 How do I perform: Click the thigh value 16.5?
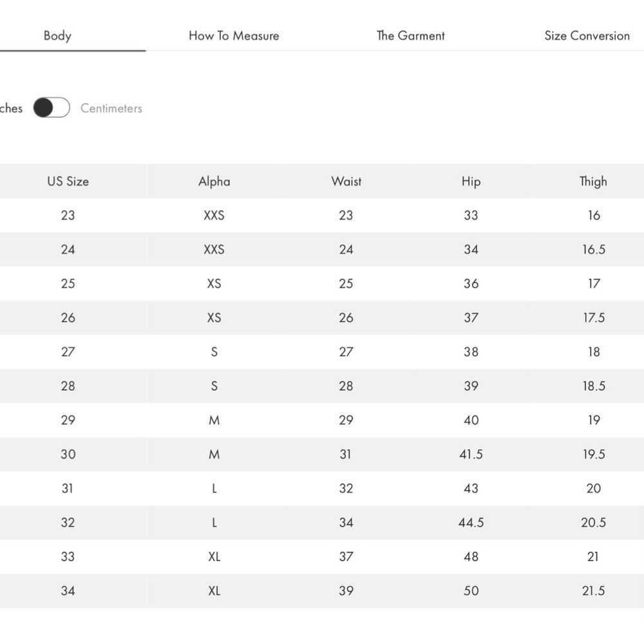[x=594, y=249]
